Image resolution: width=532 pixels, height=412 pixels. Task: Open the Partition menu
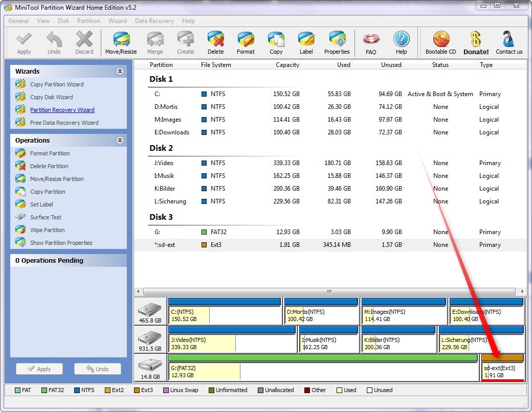[x=88, y=21]
